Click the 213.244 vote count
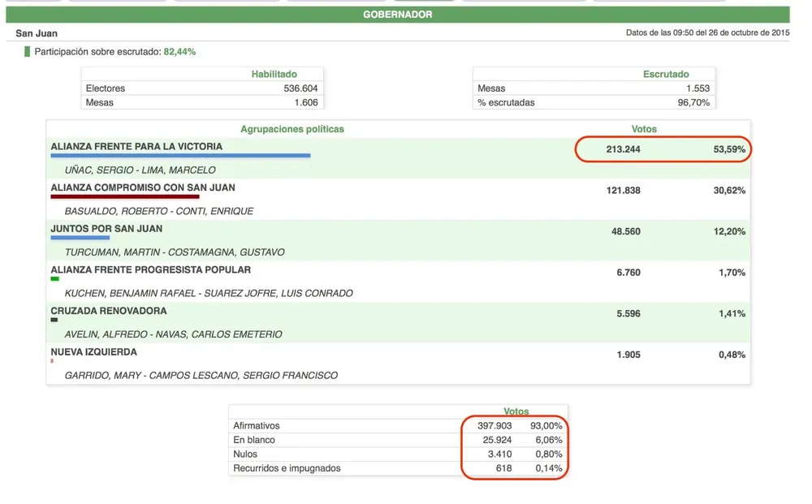 pyautogui.click(x=623, y=149)
